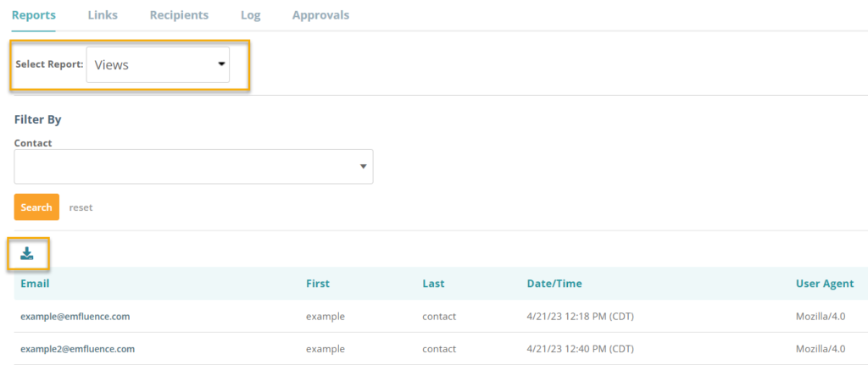Reset the filter with reset link
This screenshot has height=365, width=868.
(x=81, y=208)
